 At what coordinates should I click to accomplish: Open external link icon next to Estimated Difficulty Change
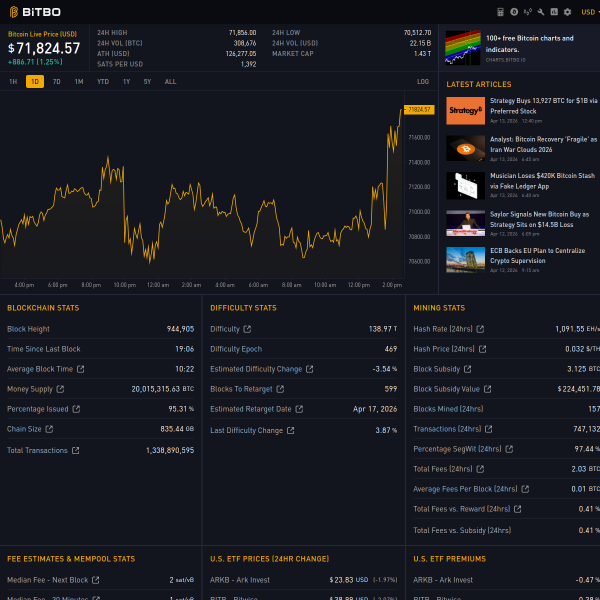pyautogui.click(x=310, y=369)
